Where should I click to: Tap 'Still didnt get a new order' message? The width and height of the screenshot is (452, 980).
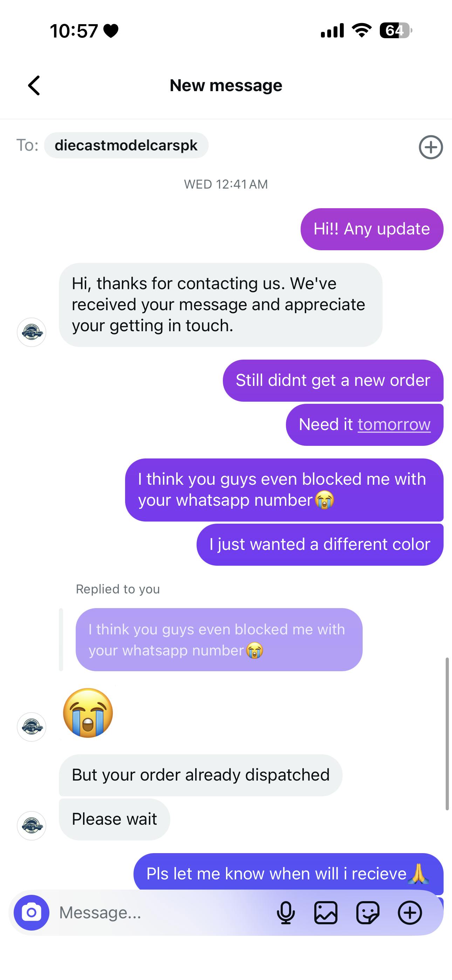pos(333,380)
